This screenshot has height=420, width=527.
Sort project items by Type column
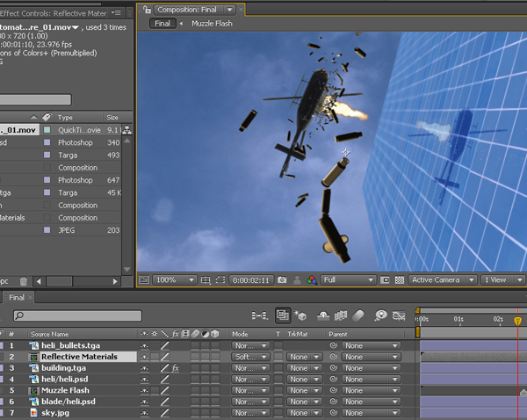pyautogui.click(x=65, y=118)
